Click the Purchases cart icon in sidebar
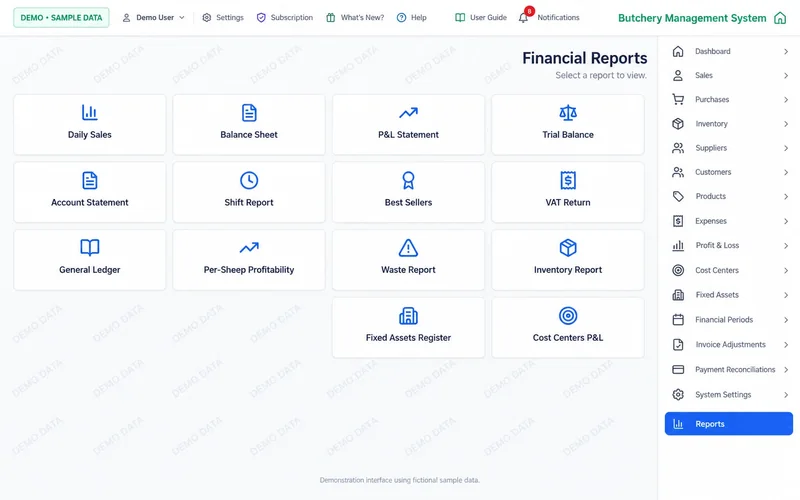800x500 pixels. pos(678,99)
